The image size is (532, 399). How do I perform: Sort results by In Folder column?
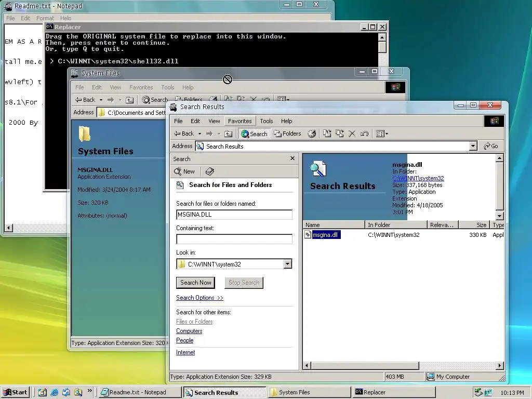tap(395, 224)
